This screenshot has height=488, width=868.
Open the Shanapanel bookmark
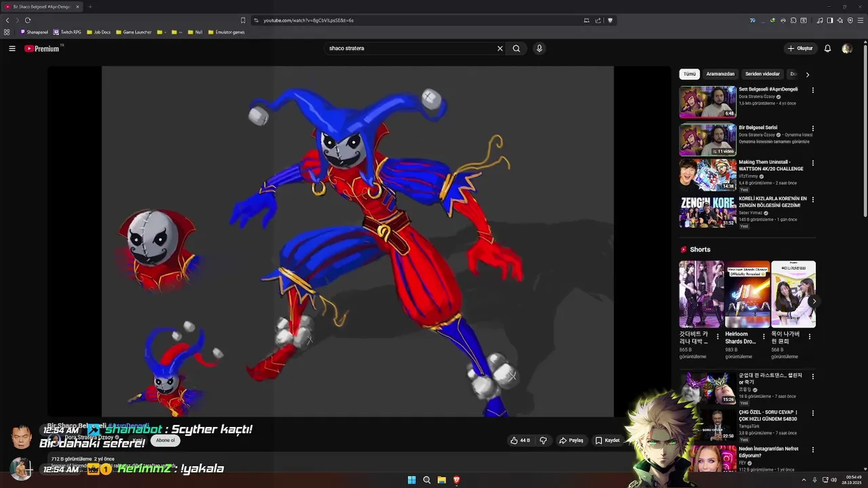pyautogui.click(x=34, y=32)
